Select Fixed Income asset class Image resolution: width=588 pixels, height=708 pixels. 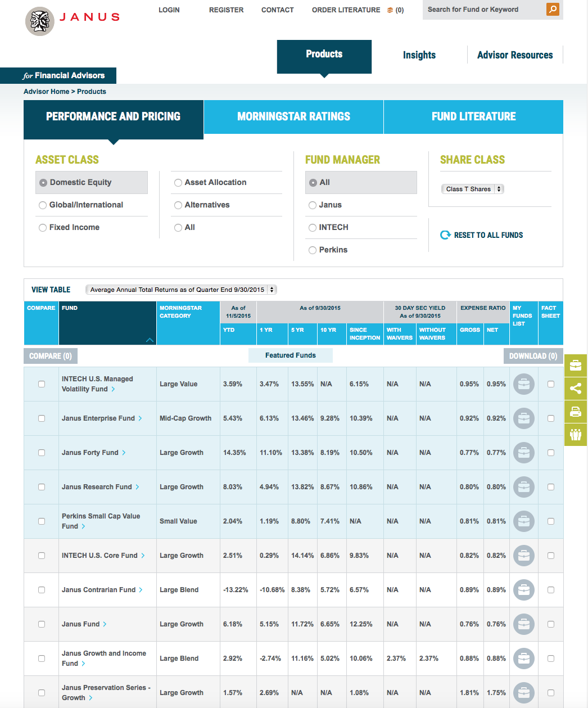43,228
